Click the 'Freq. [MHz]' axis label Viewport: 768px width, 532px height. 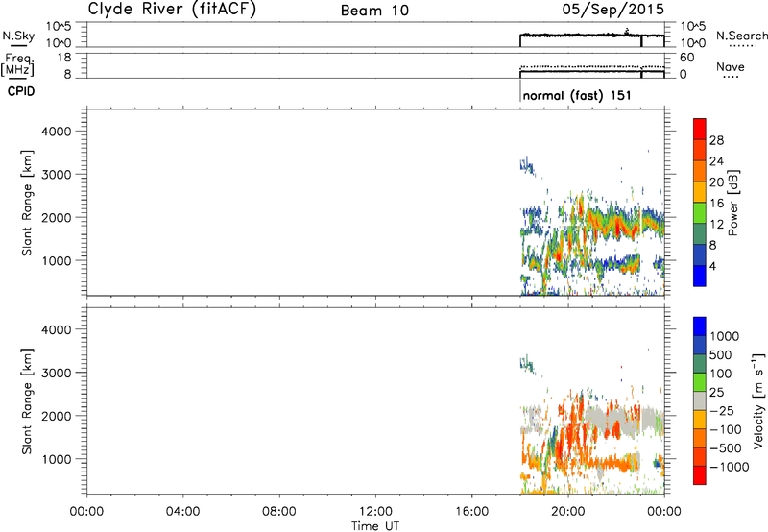click(18, 66)
